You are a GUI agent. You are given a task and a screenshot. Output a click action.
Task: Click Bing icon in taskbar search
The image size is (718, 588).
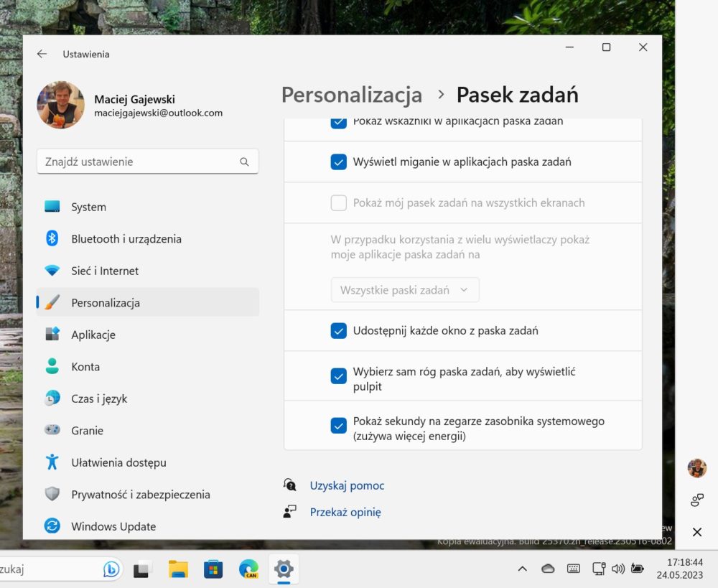(x=111, y=569)
